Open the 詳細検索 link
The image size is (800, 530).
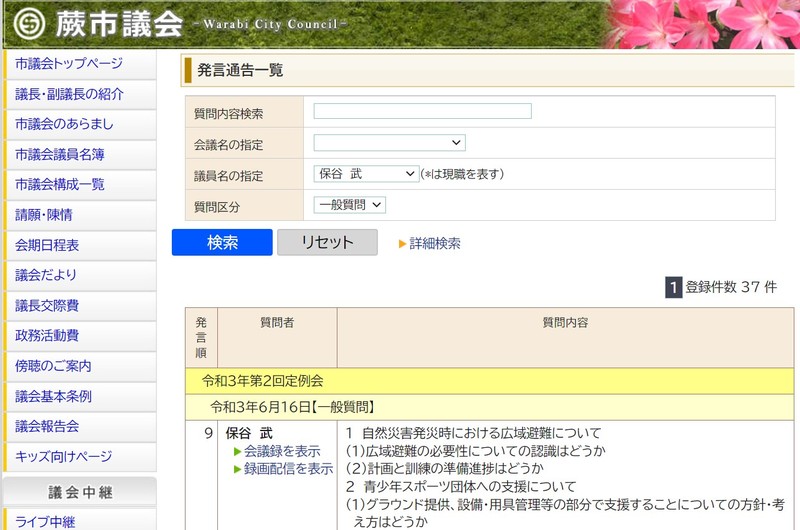pos(435,243)
